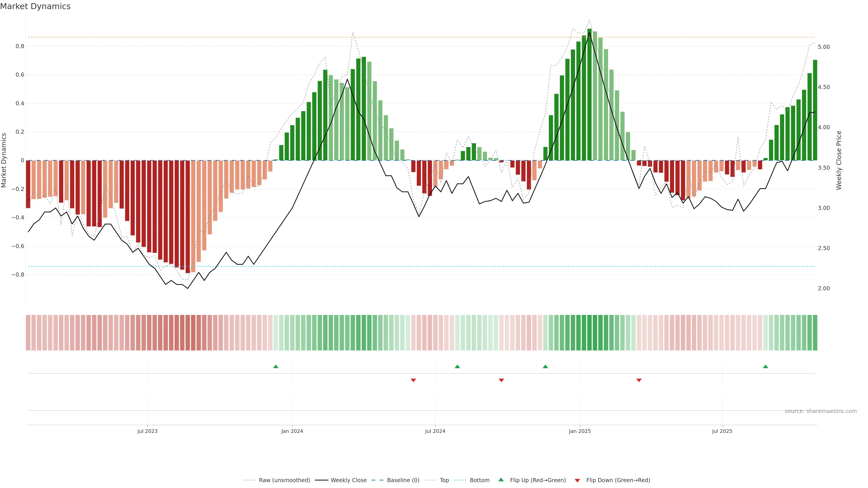Image resolution: width=868 pixels, height=488 pixels.
Task: Click the Flip Down triangle just before Jul 2024
Action: tap(413, 380)
